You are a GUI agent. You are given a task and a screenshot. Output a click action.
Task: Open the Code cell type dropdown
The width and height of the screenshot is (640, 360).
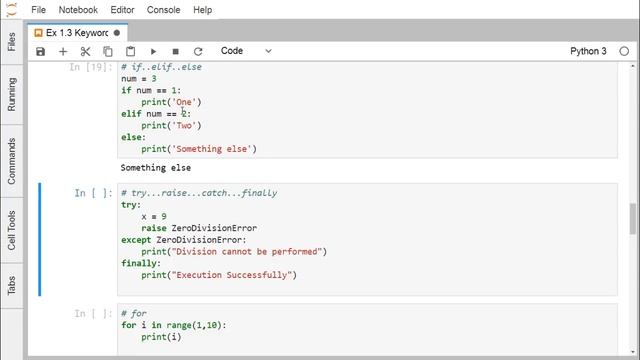tap(246, 51)
